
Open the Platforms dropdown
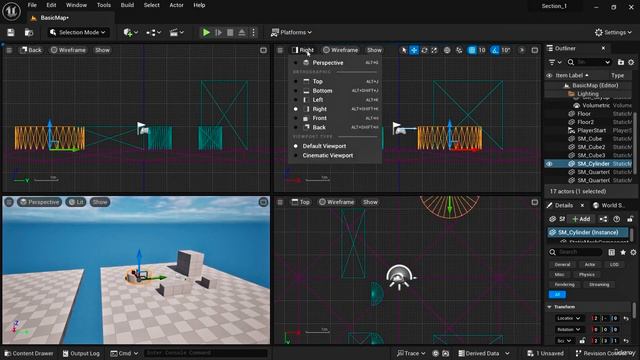[291, 32]
